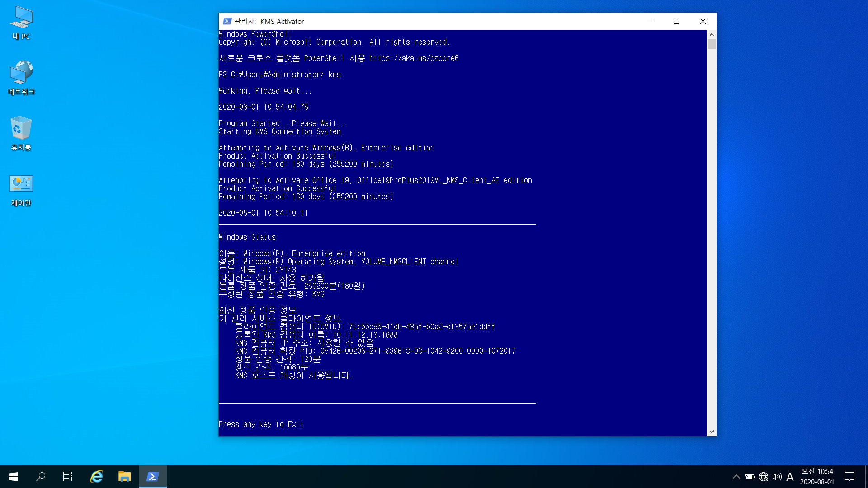Click the 'Press any key to Exit' line
The image size is (868, 488).
tap(261, 424)
